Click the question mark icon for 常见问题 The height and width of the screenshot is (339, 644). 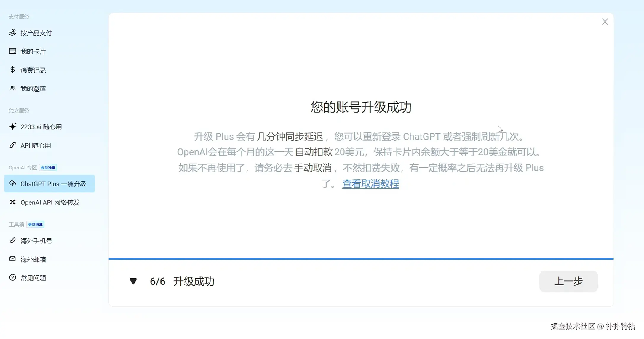point(12,278)
